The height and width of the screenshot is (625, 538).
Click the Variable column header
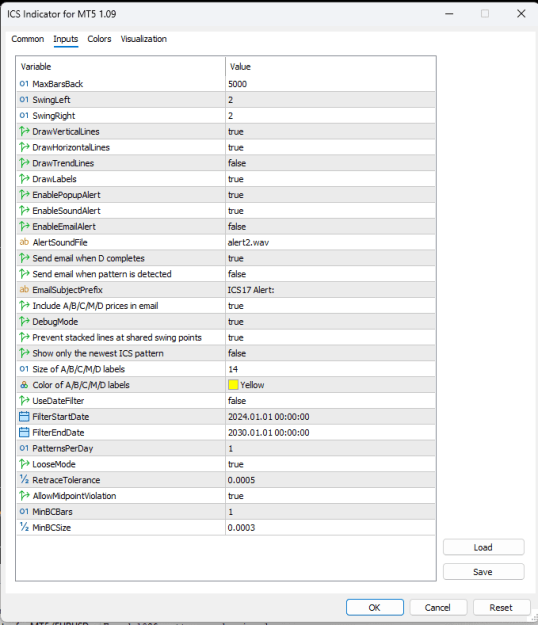(121, 67)
